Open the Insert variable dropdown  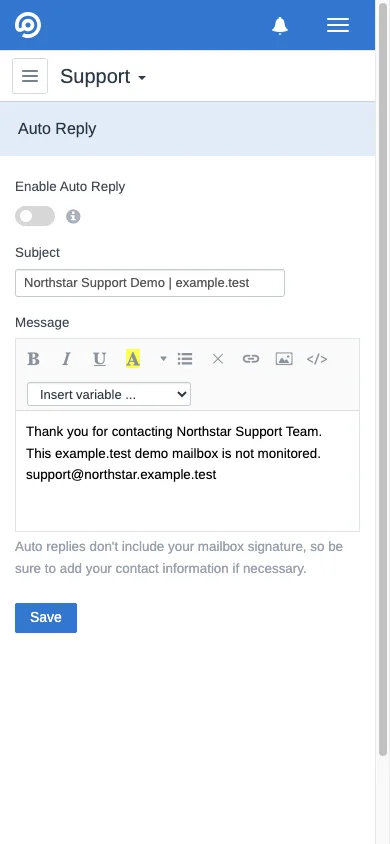[109, 395]
